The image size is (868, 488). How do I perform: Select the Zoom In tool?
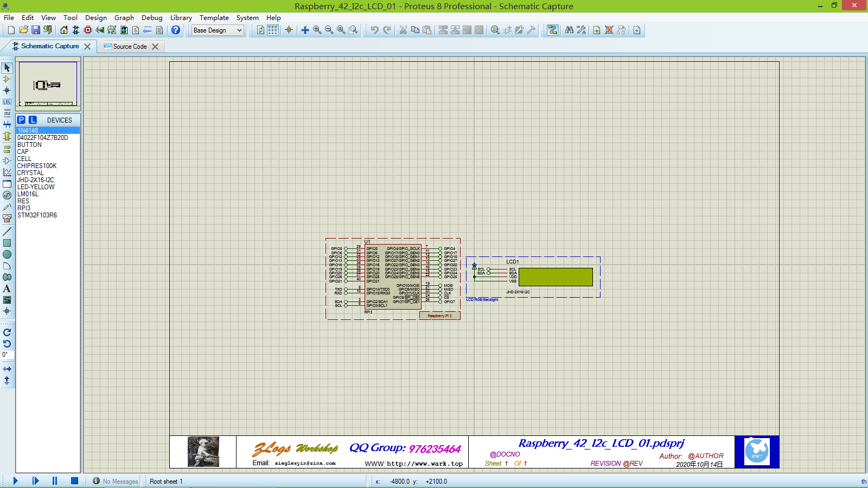pos(317,30)
